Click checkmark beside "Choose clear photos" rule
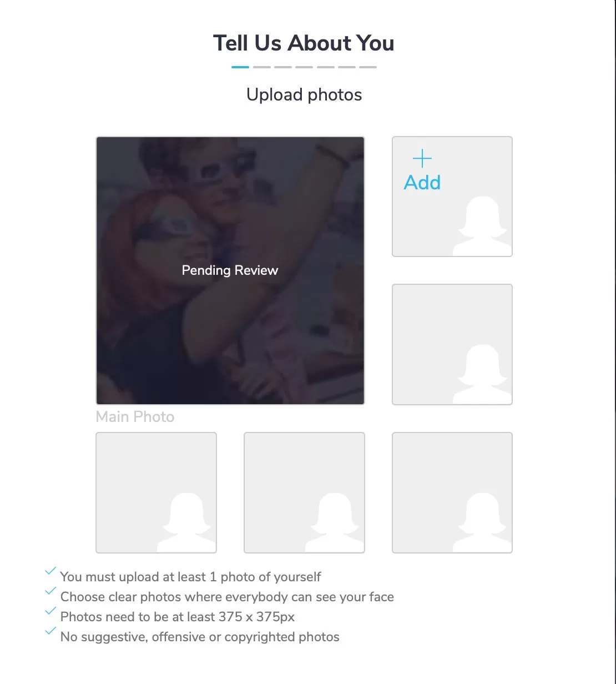 [x=51, y=591]
